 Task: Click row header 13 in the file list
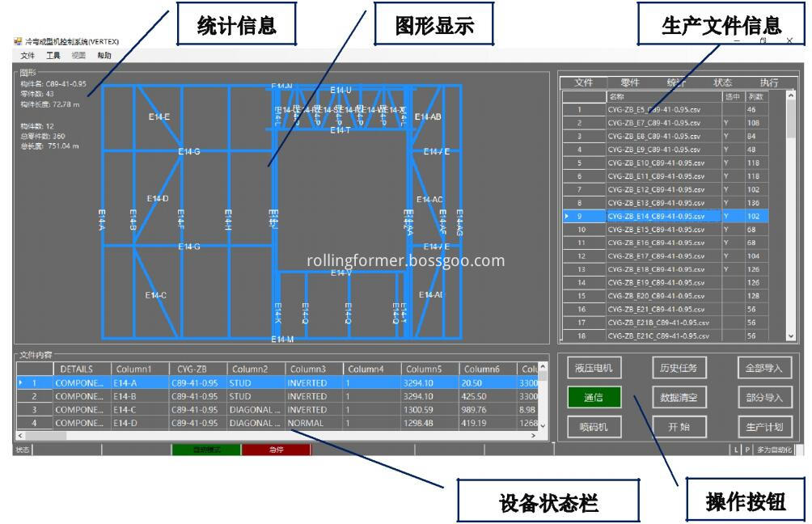584,269
